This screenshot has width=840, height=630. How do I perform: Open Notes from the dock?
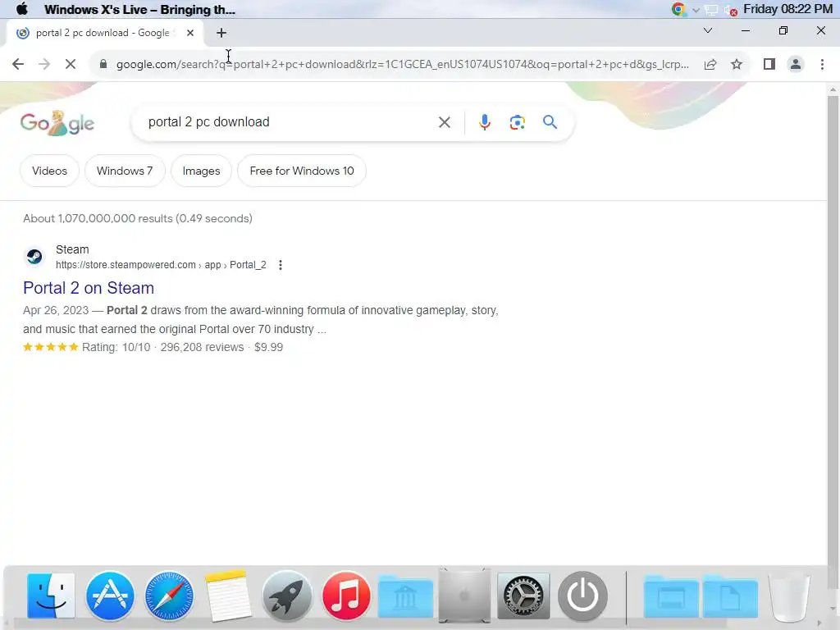[x=228, y=596]
